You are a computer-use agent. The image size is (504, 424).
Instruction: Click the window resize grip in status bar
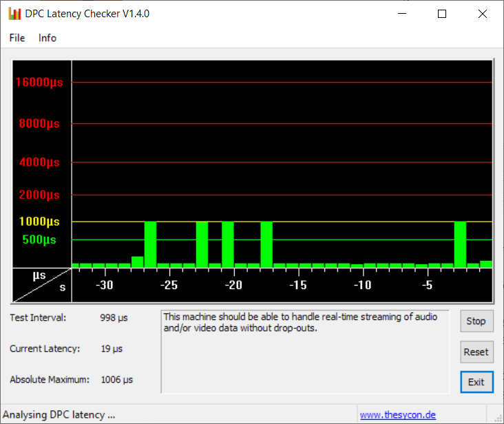[498, 418]
